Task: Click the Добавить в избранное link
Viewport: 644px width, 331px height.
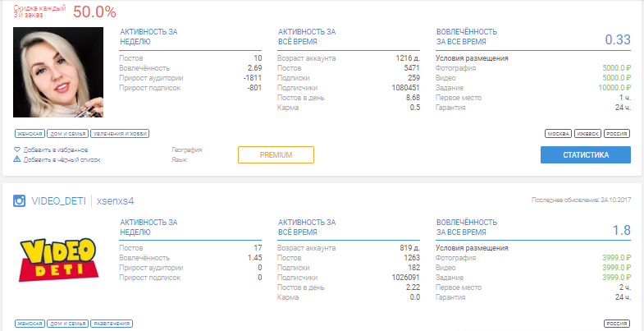Action: point(56,150)
